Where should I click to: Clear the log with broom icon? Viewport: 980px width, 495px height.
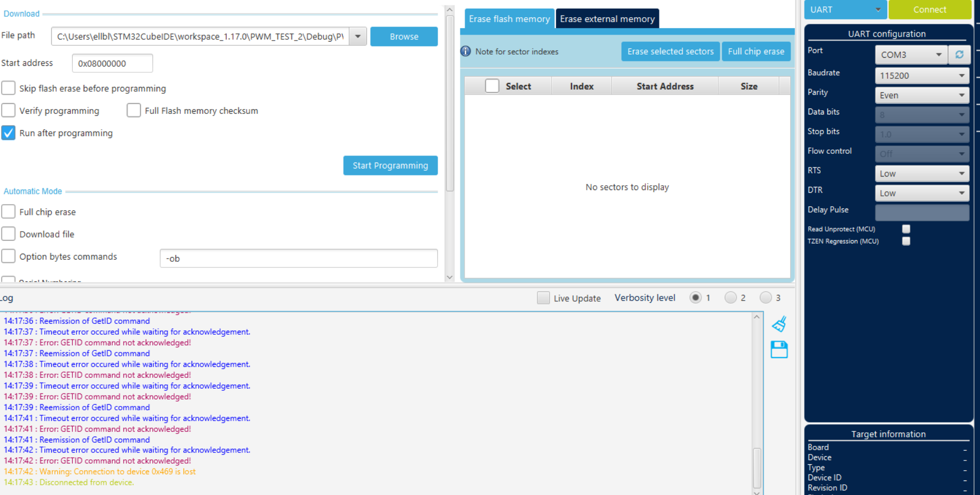tap(779, 324)
